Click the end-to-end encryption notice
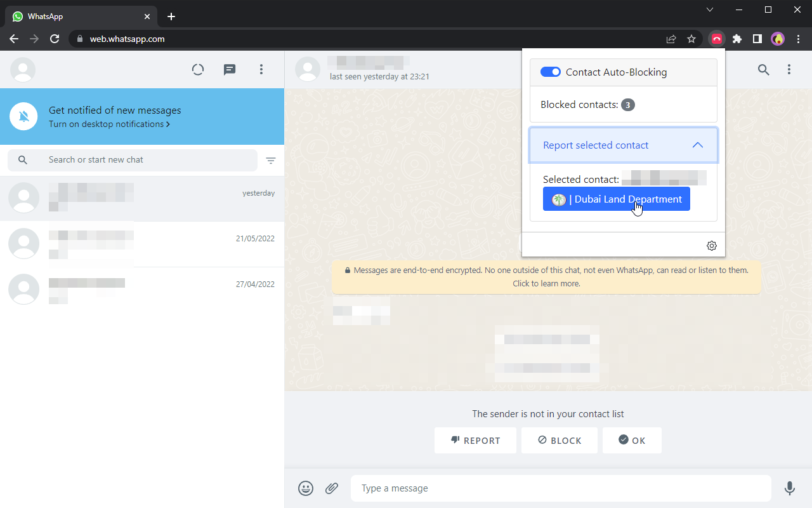The width and height of the screenshot is (812, 508). (x=546, y=277)
